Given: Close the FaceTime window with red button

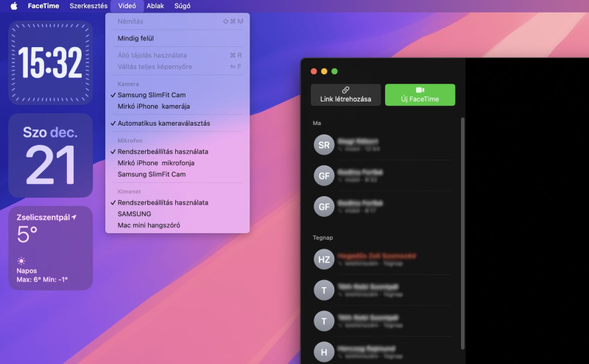Looking at the screenshot, I should point(314,71).
